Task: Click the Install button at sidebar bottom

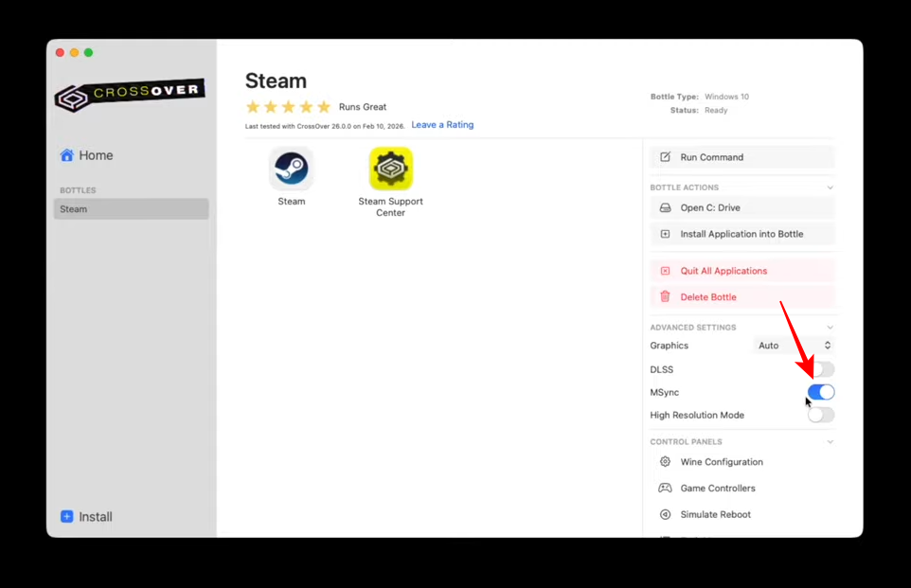Action: pos(86,517)
